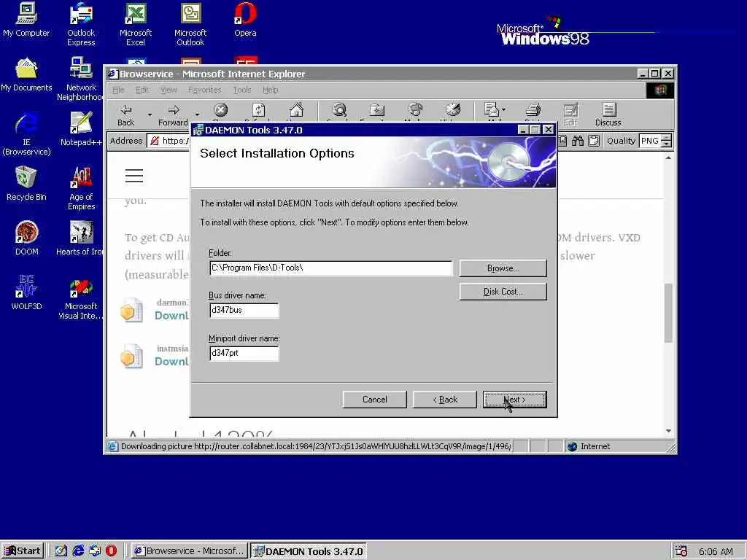Go back with the < Back installer button

pos(444,400)
